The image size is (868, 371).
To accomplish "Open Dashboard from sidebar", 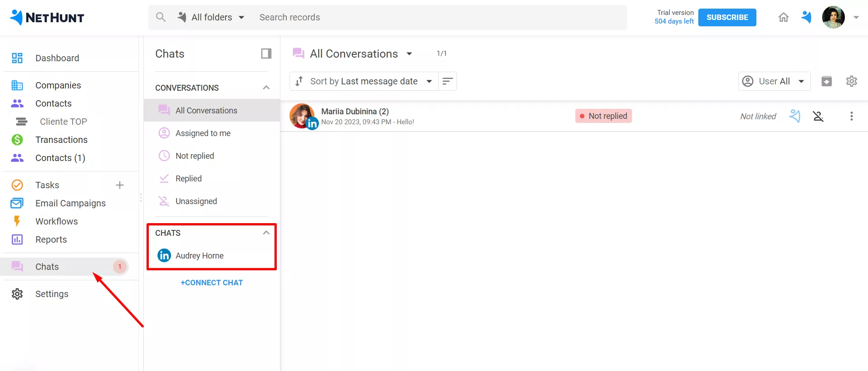I will pos(57,58).
